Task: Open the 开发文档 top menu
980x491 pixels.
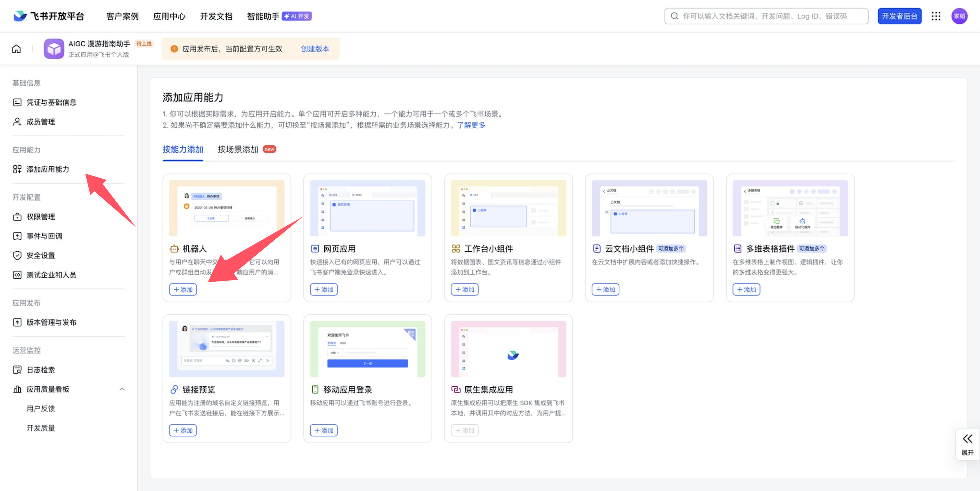Action: point(216,16)
